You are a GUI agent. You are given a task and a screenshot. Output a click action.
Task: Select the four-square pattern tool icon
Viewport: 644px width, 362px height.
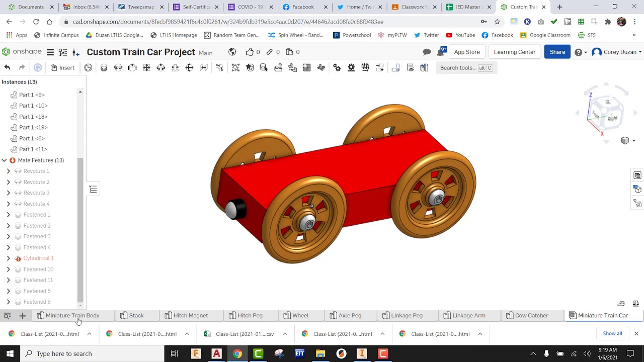coord(307,67)
